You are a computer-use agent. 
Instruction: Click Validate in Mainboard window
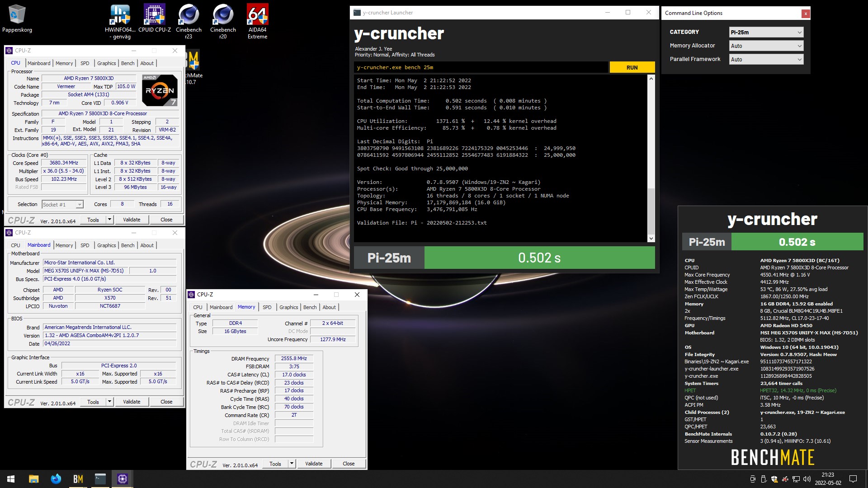132,402
